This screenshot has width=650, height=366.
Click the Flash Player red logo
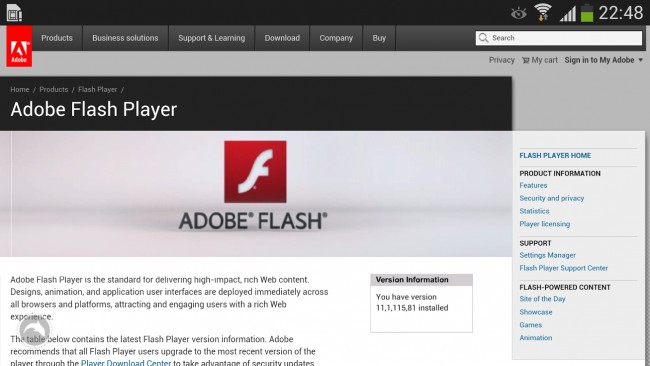(255, 172)
